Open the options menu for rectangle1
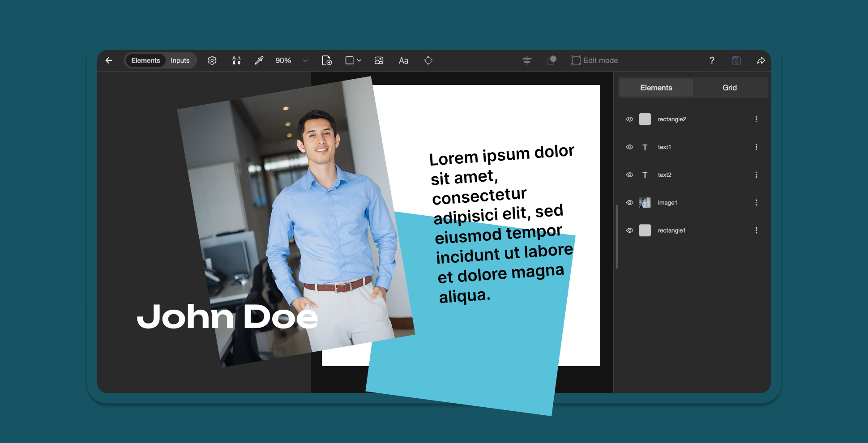 click(756, 230)
